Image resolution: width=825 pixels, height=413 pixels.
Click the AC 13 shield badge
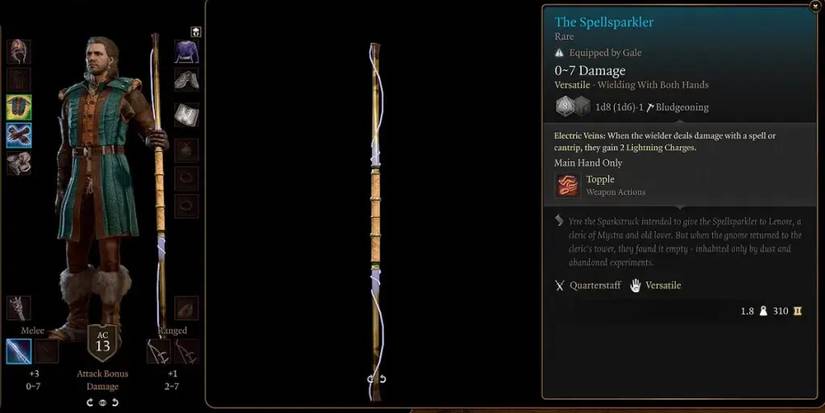(x=102, y=343)
